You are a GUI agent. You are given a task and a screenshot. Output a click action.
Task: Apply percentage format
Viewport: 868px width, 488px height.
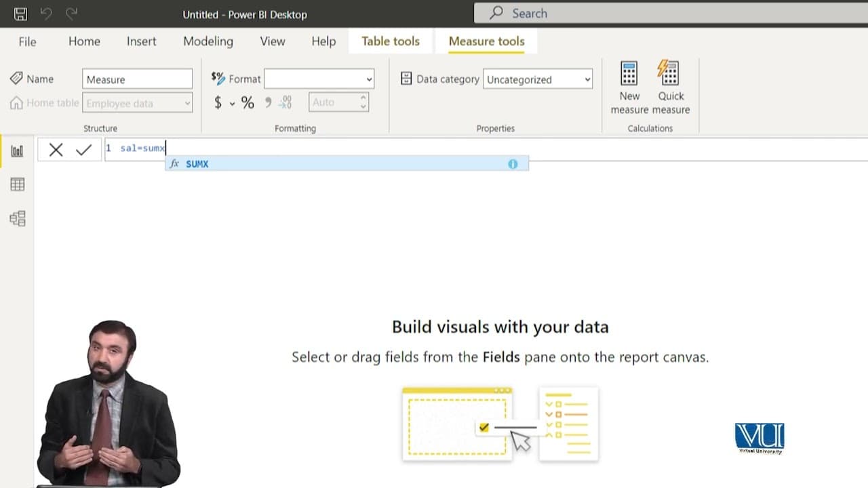pyautogui.click(x=248, y=102)
